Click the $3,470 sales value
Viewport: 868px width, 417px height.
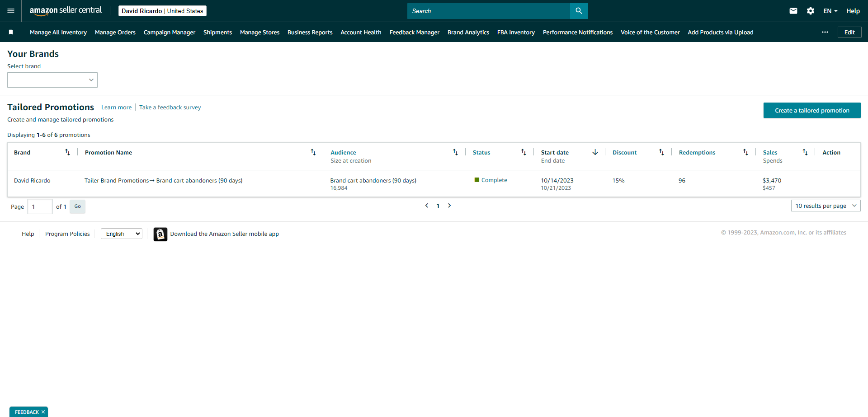(x=772, y=180)
